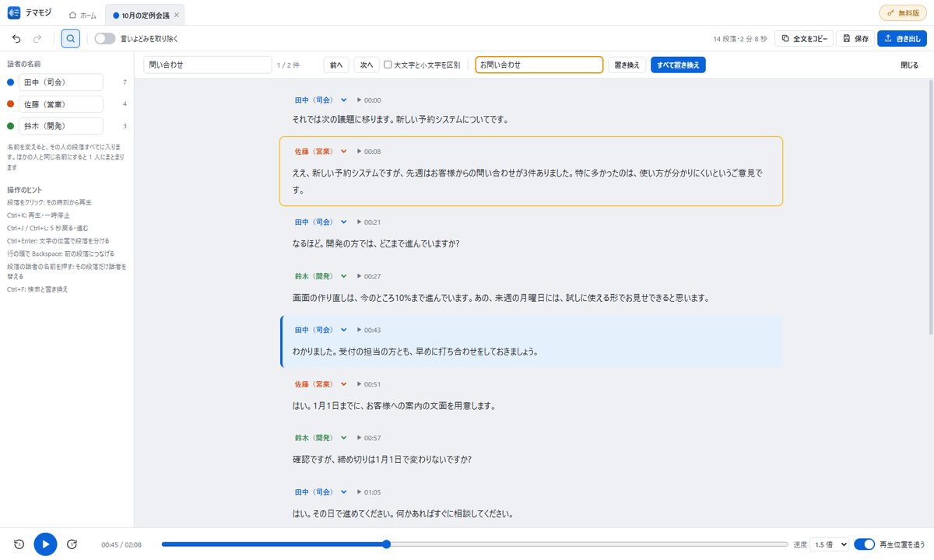Play paragraph from 00:21 timestamp
The width and height of the screenshot is (934, 560).
click(x=369, y=222)
